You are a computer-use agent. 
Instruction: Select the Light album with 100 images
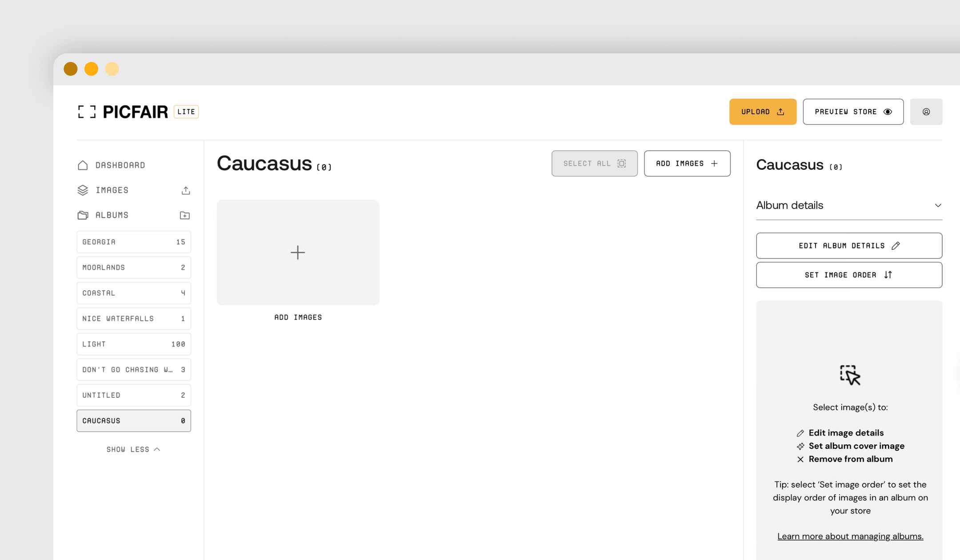(x=133, y=344)
